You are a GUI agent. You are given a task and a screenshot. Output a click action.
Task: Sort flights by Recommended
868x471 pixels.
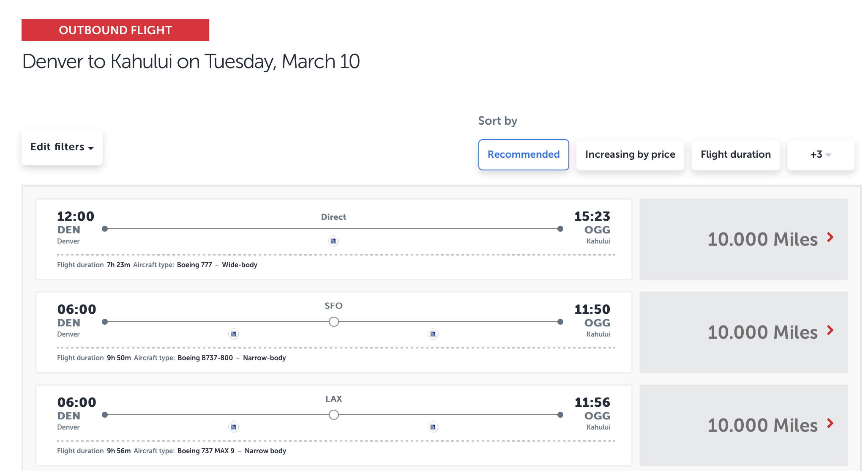click(524, 155)
